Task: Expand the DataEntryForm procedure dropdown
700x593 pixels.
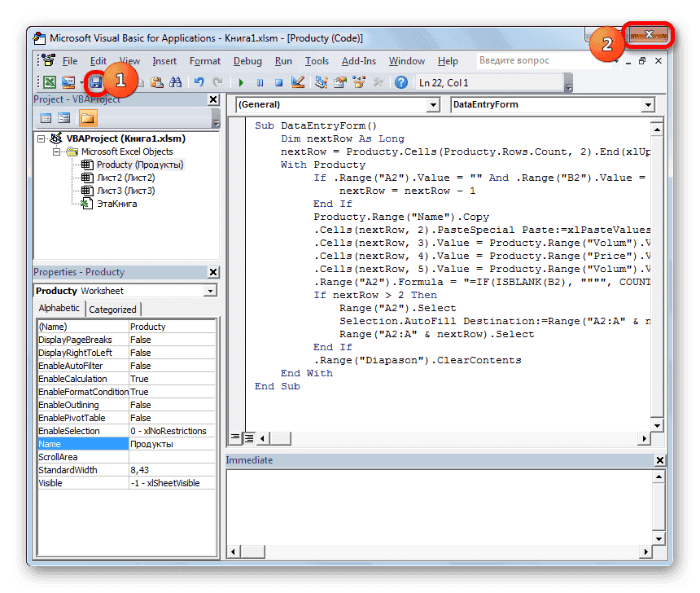Action: [648, 105]
